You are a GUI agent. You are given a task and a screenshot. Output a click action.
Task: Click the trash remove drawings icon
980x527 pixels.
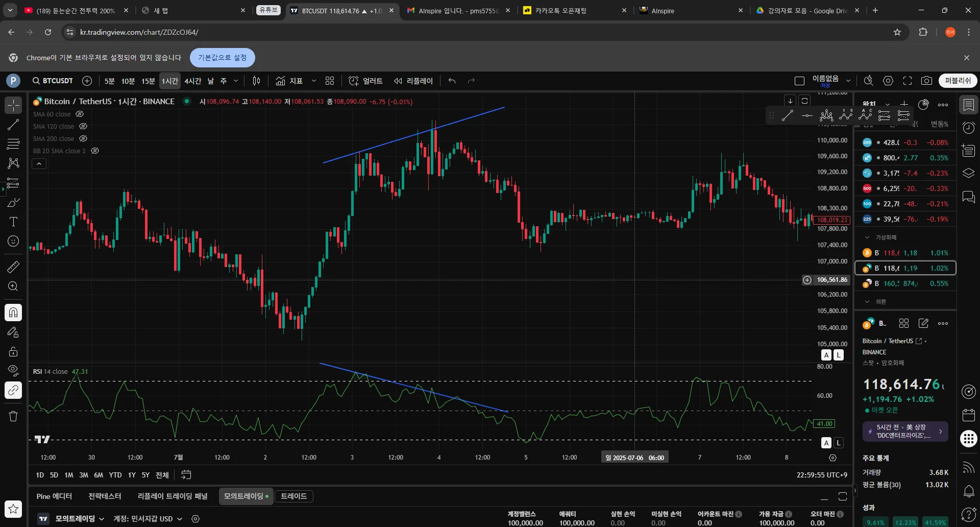(x=13, y=416)
